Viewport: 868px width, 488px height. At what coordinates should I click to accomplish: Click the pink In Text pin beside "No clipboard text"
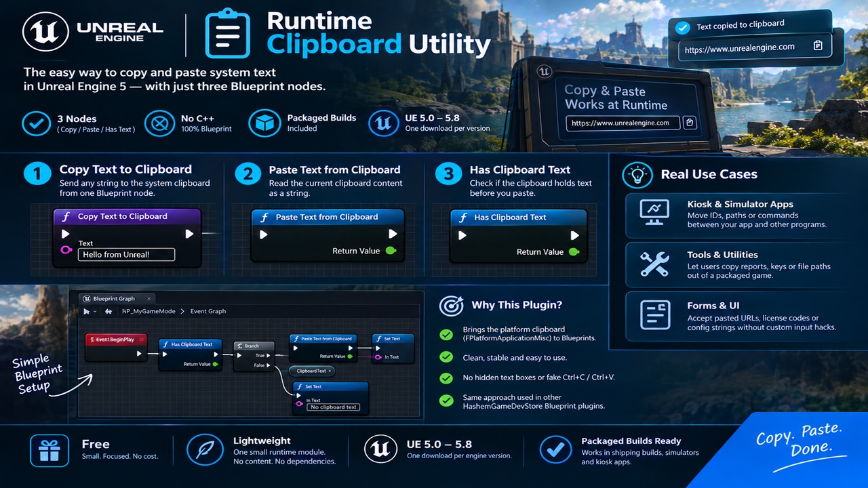[x=298, y=404]
